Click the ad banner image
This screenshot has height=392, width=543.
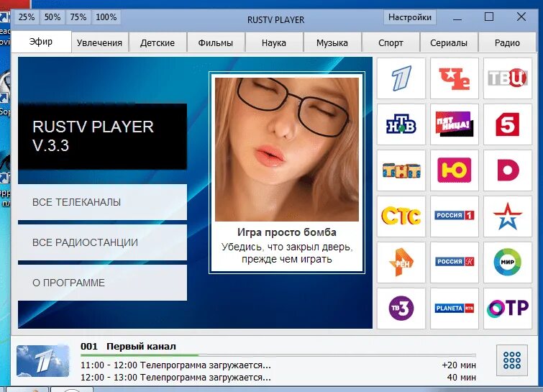pyautogui.click(x=287, y=150)
